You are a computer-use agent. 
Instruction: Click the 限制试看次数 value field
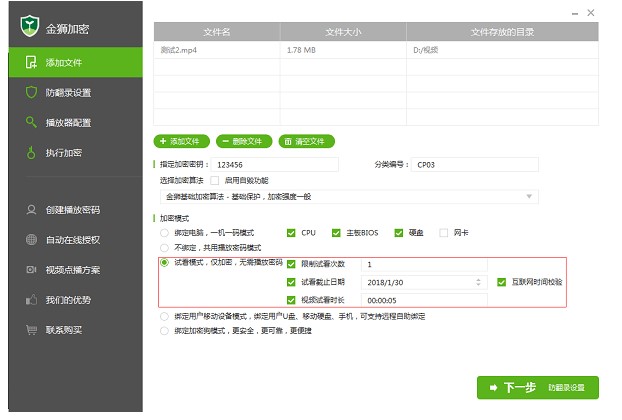point(424,264)
